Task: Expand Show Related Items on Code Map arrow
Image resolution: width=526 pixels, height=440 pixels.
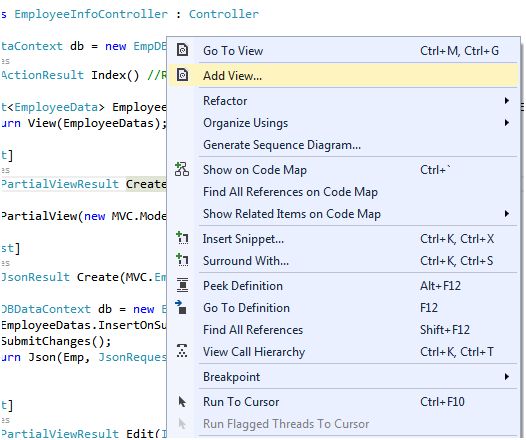Action: pyautogui.click(x=507, y=214)
